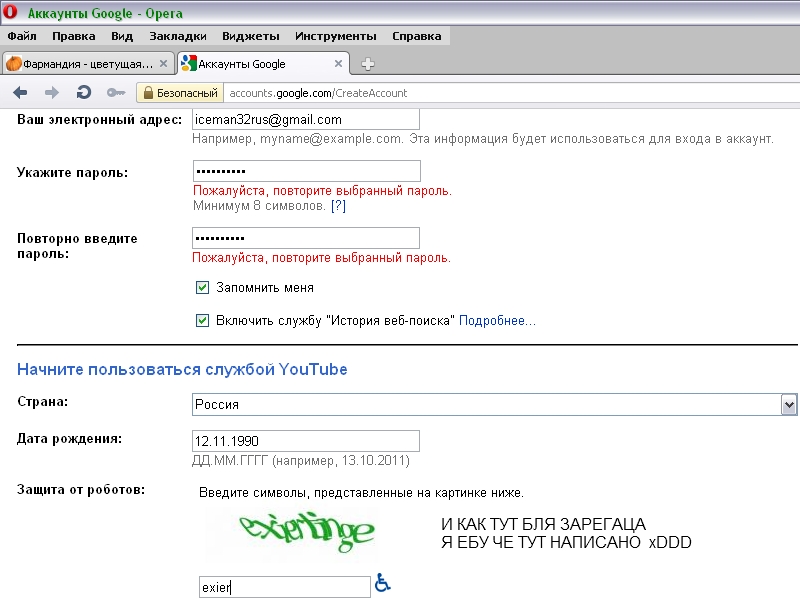This screenshot has width=800, height=600.
Task: Click the Начните пользоваться службой YouTube heading
Action: tap(182, 369)
